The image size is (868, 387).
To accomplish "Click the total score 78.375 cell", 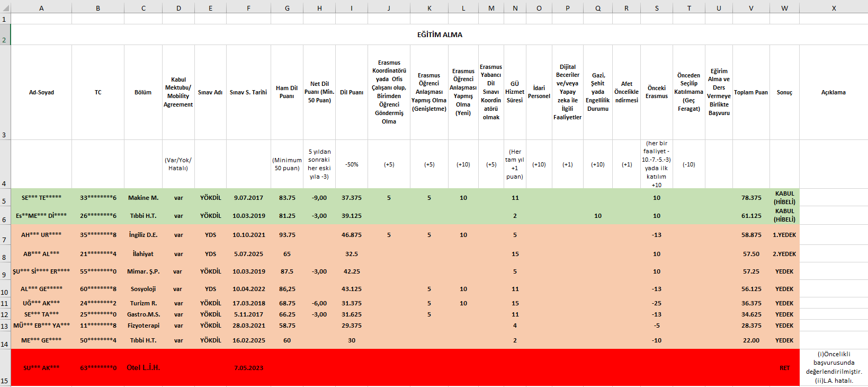I will [x=751, y=198].
